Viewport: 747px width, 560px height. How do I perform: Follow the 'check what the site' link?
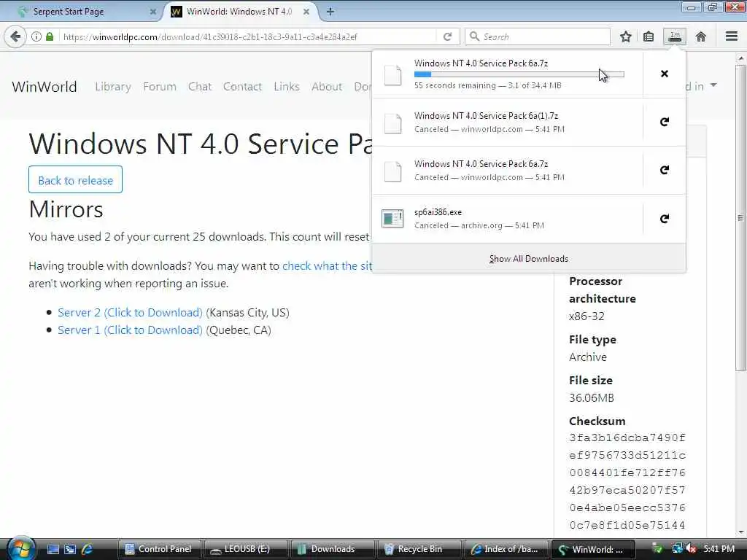pos(327,265)
